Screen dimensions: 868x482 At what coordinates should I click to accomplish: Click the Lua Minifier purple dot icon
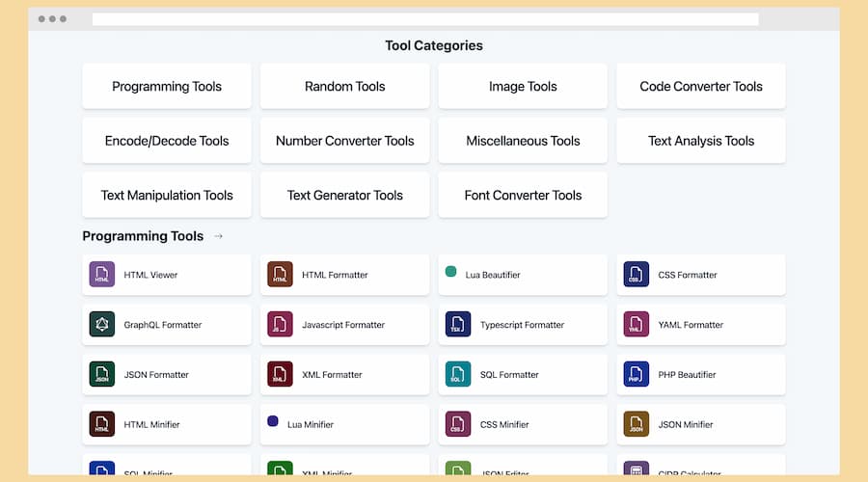tap(273, 421)
